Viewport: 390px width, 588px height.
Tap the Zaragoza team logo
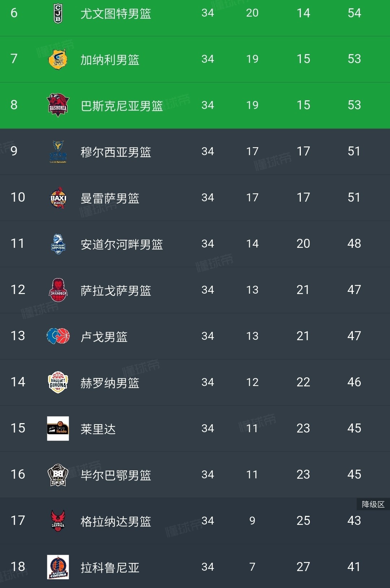(x=58, y=290)
